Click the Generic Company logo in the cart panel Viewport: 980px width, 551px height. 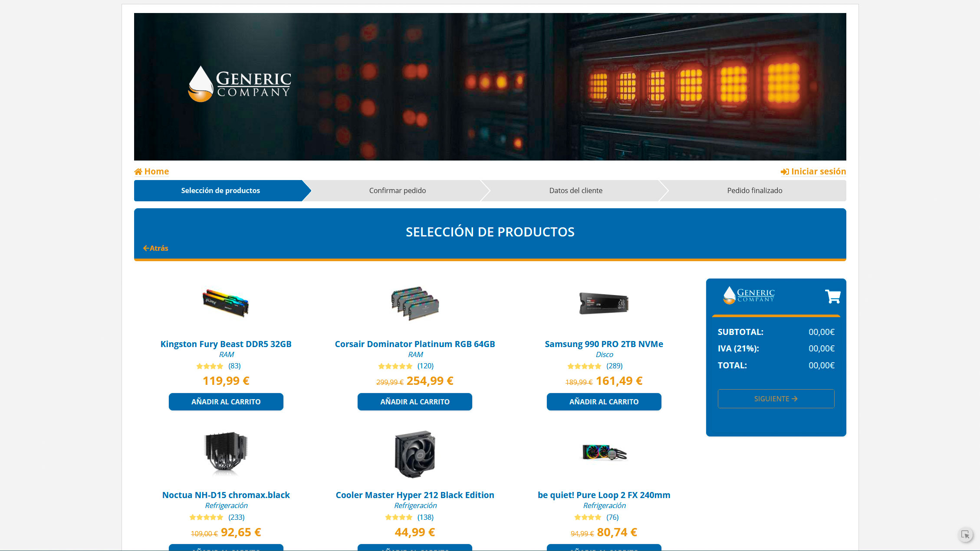[749, 296]
